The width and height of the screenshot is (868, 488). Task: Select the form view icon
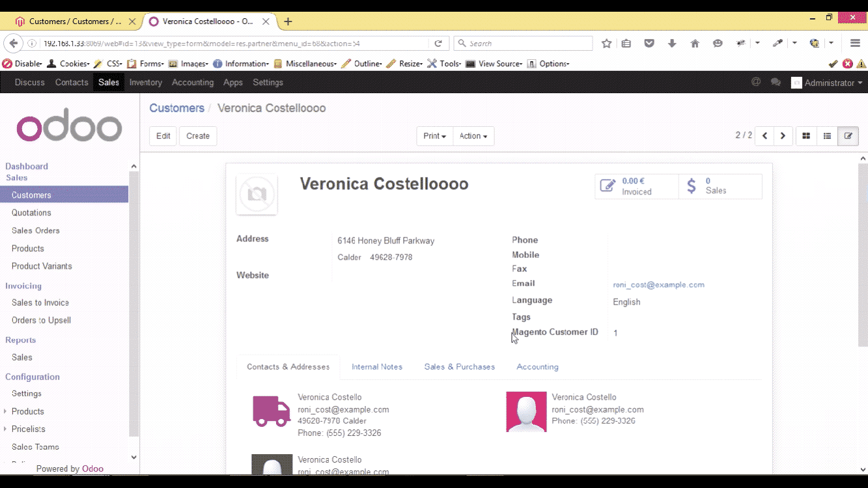pos(848,136)
